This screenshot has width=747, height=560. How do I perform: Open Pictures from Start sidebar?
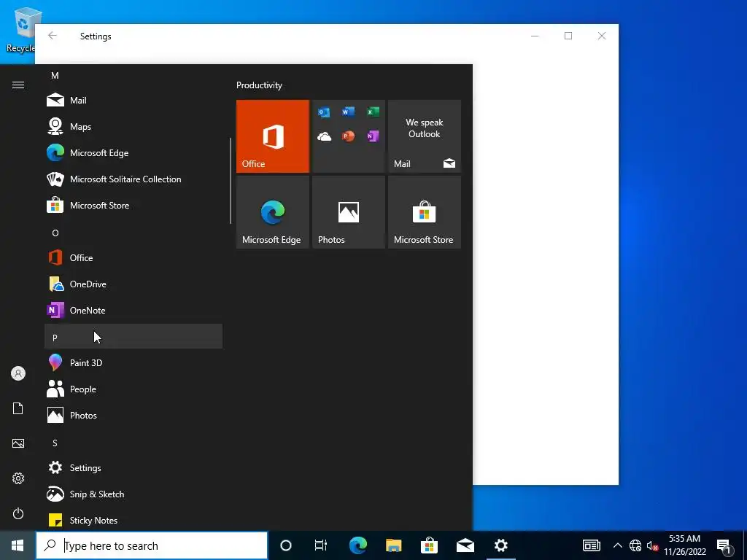[x=18, y=443]
